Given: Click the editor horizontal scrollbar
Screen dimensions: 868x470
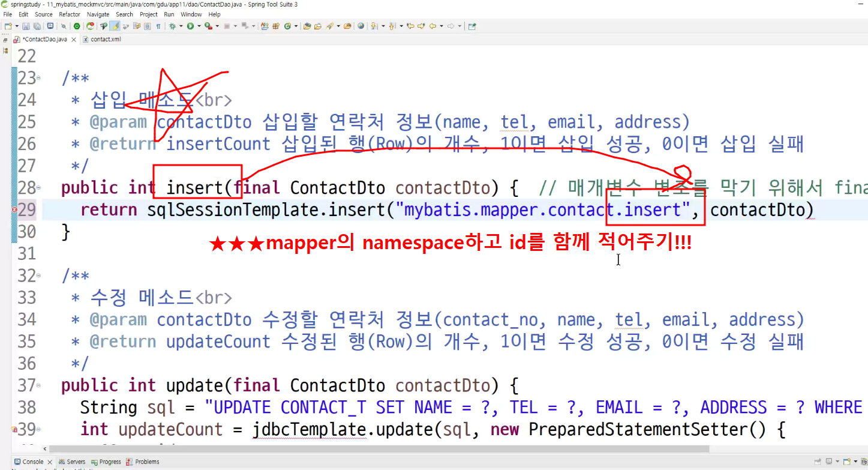Looking at the screenshot, I should 379,448.
